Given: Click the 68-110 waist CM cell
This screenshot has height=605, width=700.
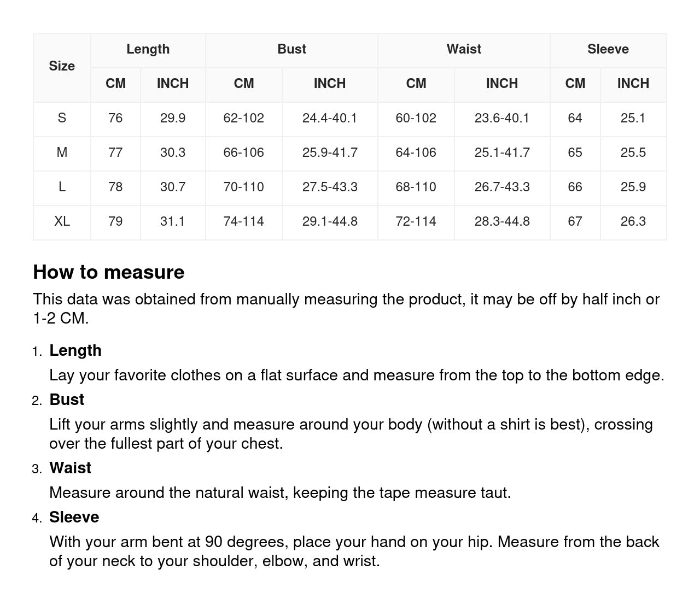Looking at the screenshot, I should pos(416,187).
